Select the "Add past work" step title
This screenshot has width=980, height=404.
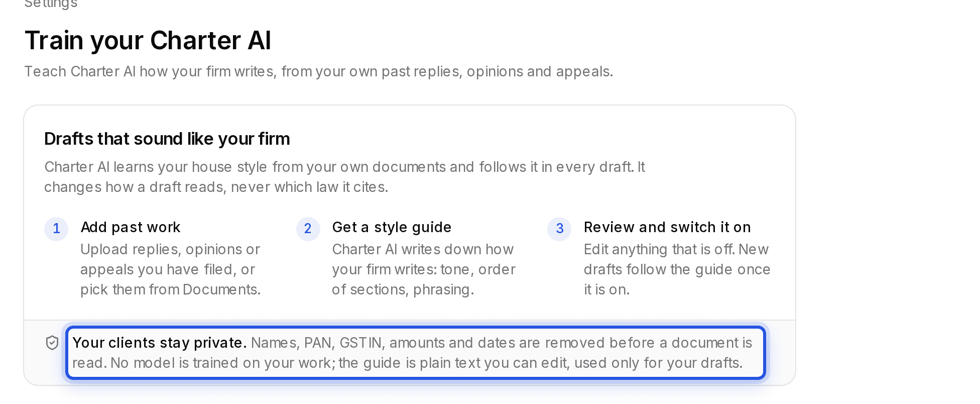click(131, 227)
